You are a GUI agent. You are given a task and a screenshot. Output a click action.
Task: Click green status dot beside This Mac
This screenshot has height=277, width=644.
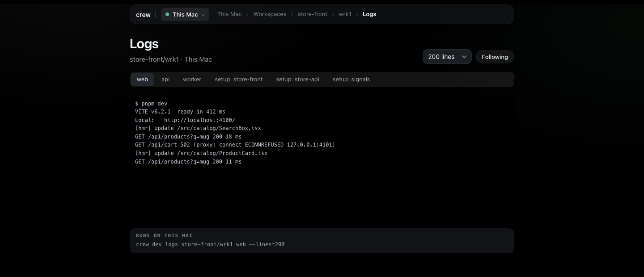pos(167,14)
